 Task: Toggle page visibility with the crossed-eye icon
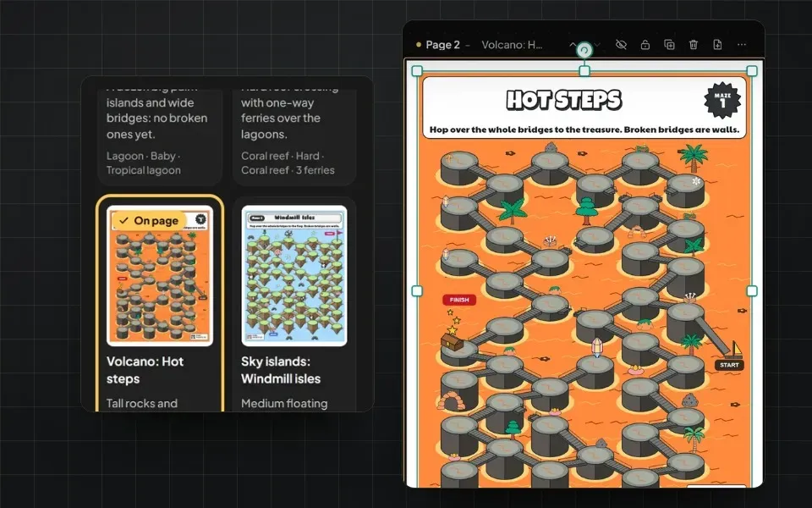point(621,45)
